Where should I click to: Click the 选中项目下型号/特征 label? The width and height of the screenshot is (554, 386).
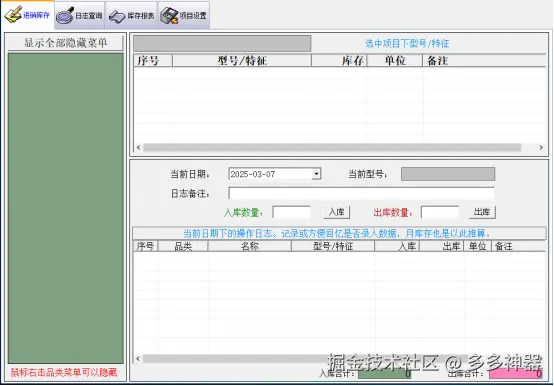407,43
